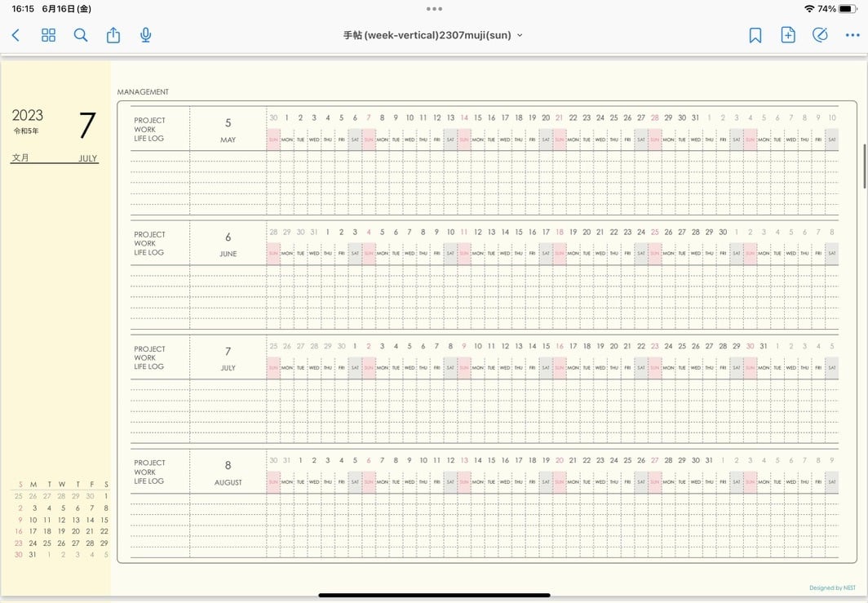
Task: Go back using the left chevron
Action: point(15,35)
